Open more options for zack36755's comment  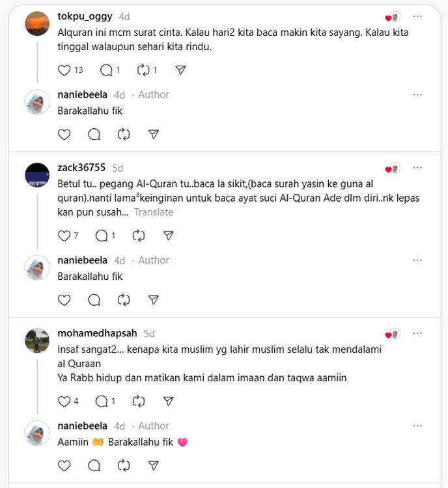tap(417, 168)
